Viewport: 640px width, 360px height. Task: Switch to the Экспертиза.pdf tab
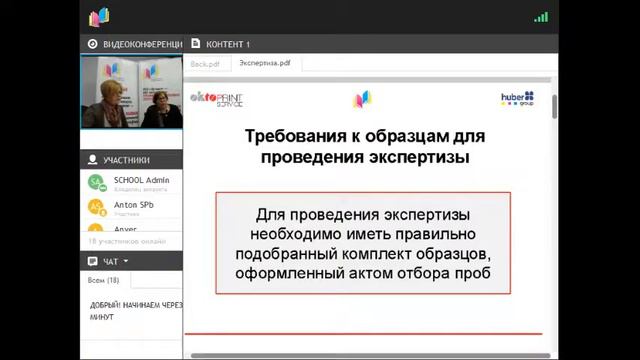265,63
